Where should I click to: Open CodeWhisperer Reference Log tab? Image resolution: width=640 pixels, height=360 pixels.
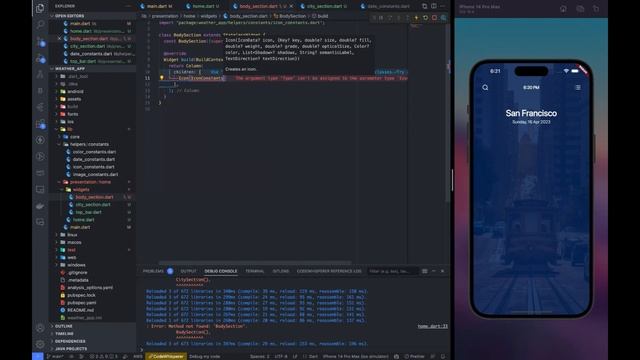(x=329, y=271)
